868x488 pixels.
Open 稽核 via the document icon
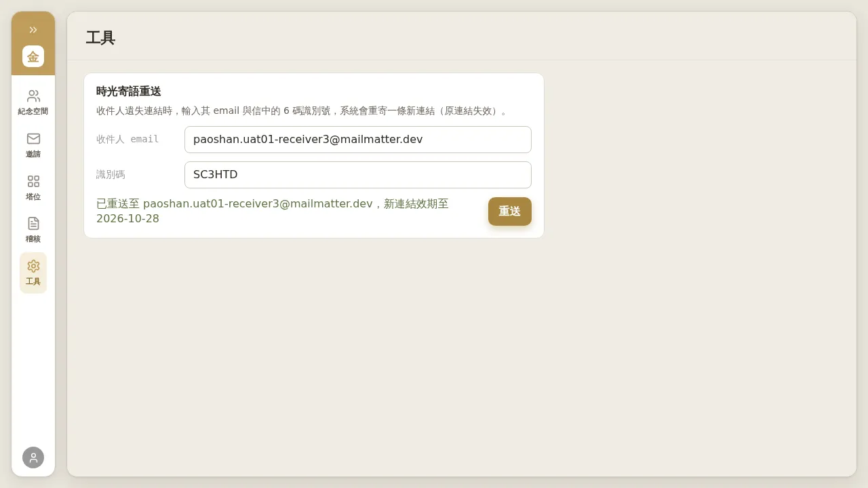click(x=33, y=224)
